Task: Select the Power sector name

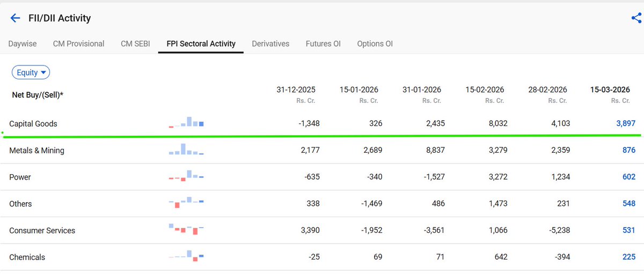Action: pos(20,177)
